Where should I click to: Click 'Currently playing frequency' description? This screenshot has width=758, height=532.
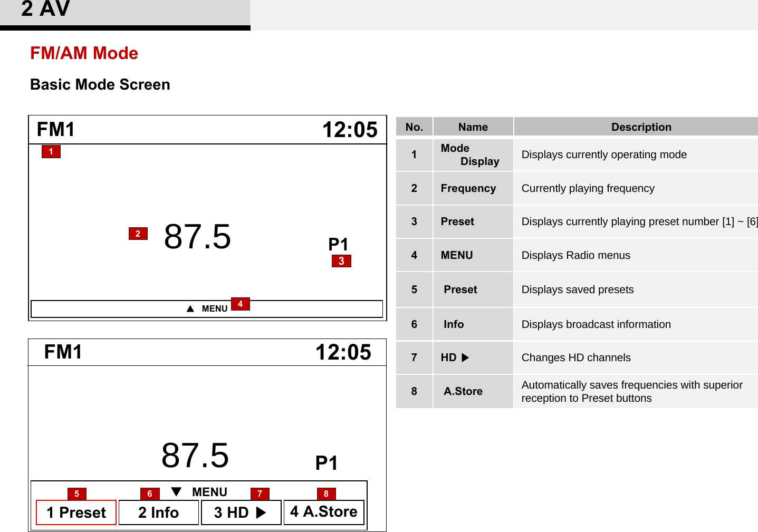tap(588, 188)
